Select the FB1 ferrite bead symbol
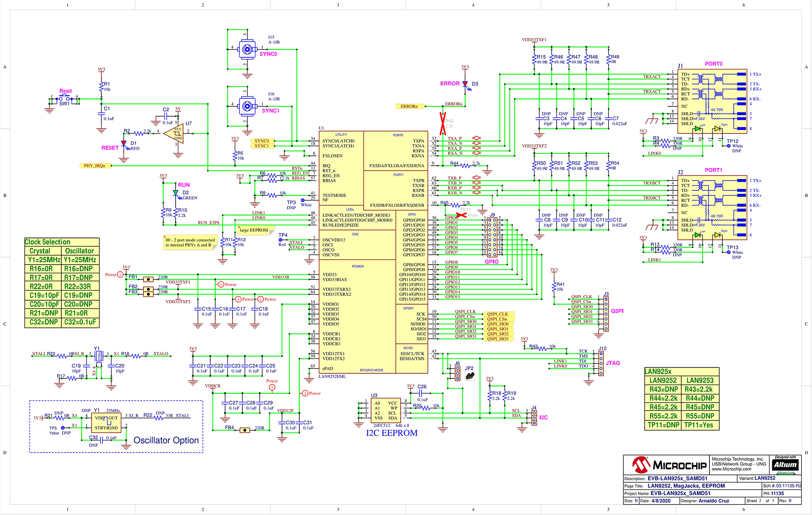 [148, 279]
